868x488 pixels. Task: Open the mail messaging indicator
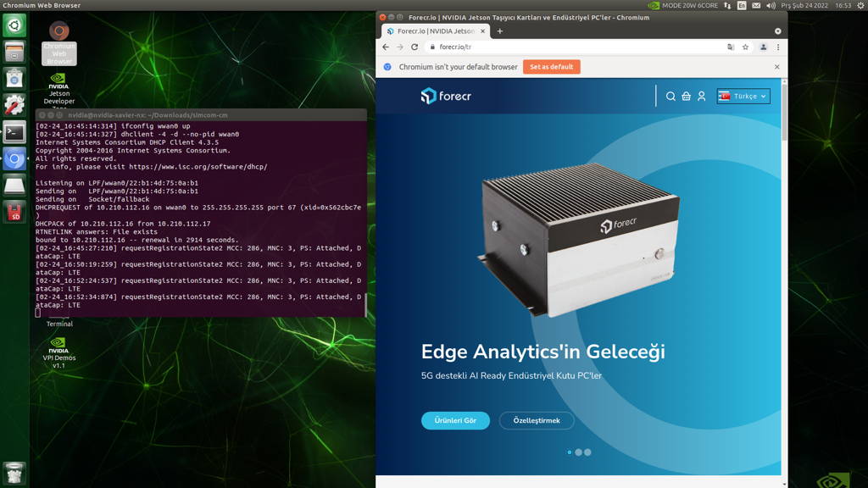(x=756, y=5)
